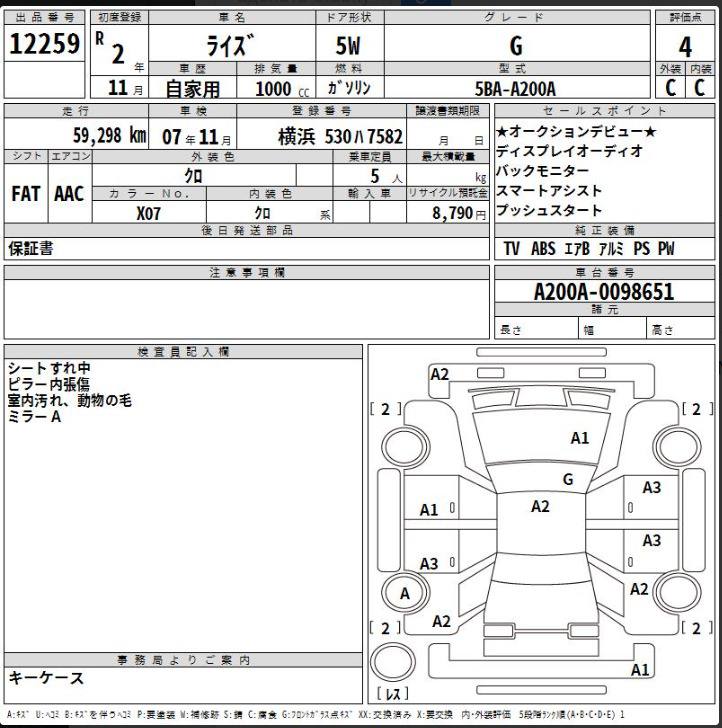The image size is (722, 728).
Task: Click the G windshield chip mark on diagram
Action: click(x=567, y=479)
